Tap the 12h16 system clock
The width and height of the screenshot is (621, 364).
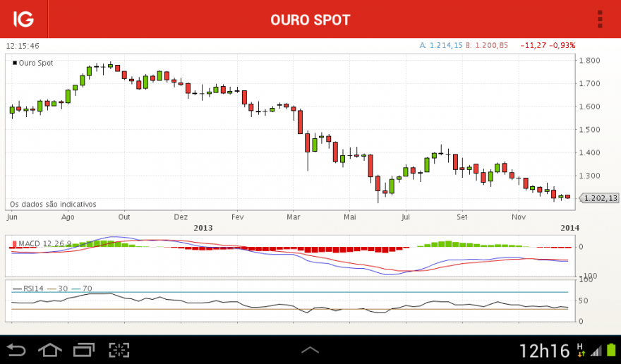tap(544, 351)
